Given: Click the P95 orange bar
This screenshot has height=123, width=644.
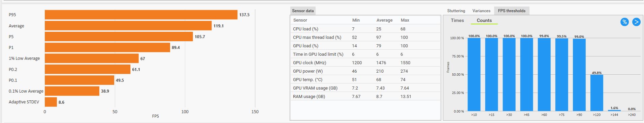Looking at the screenshot, I should [141, 15].
